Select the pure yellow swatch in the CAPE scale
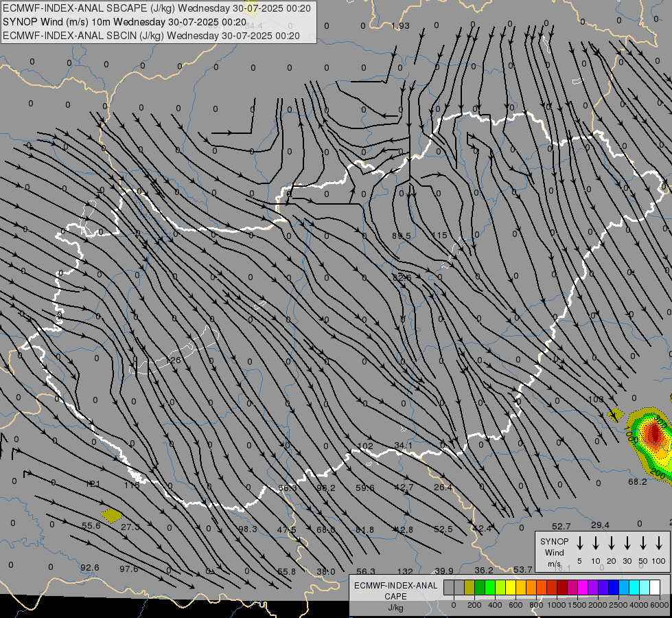Image resolution: width=672 pixels, height=618 pixels. point(511,588)
